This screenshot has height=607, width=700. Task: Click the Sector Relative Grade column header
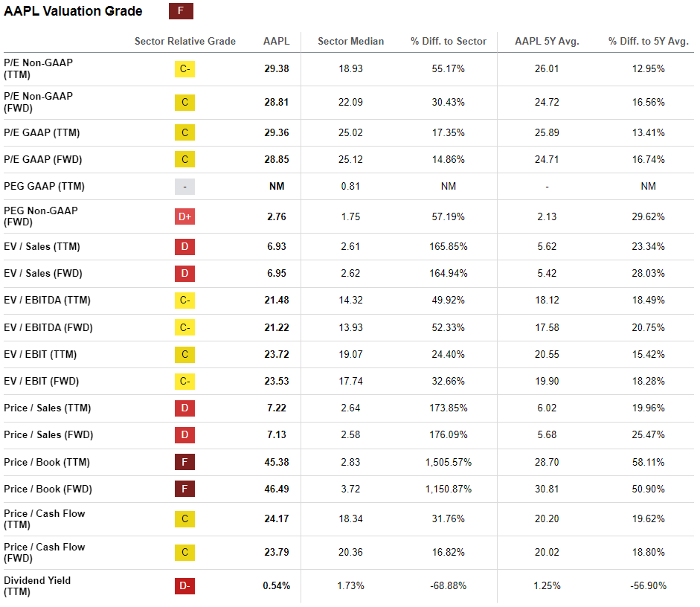(185, 42)
